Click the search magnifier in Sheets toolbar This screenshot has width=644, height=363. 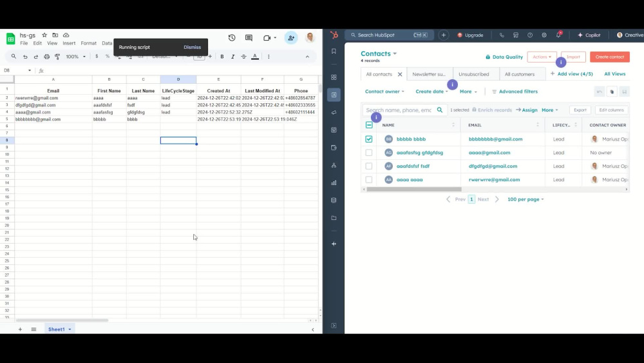click(14, 57)
